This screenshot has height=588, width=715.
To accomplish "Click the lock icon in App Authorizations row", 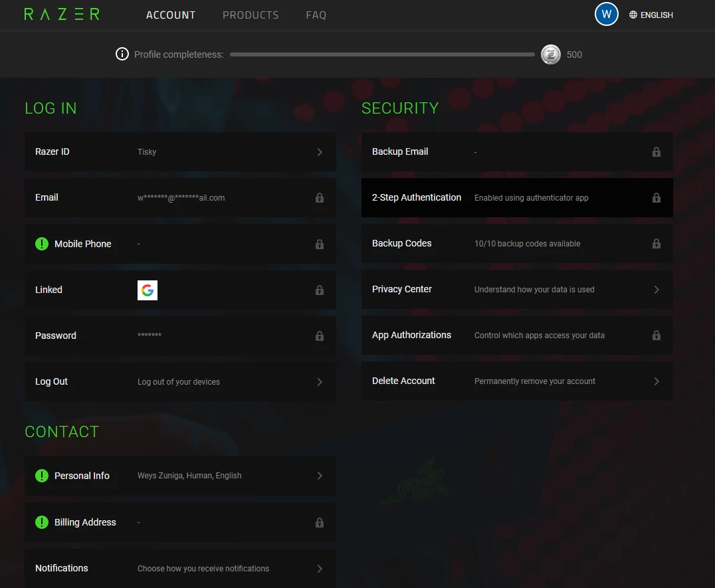I will [x=656, y=336].
